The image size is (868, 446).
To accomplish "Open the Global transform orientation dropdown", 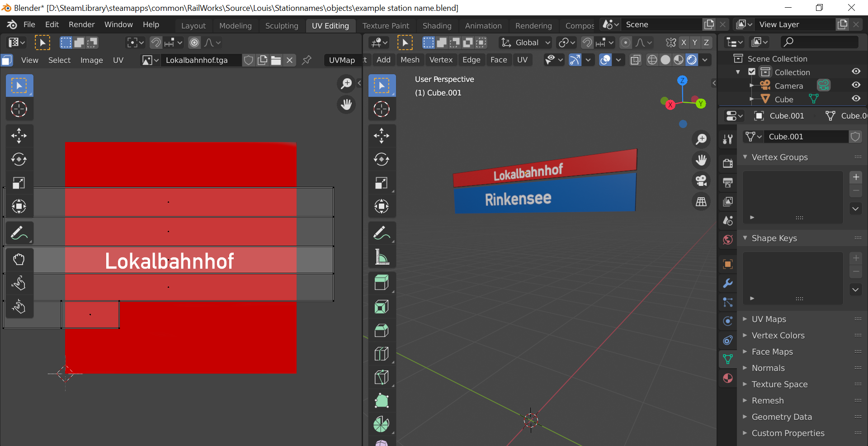I will pos(527,43).
